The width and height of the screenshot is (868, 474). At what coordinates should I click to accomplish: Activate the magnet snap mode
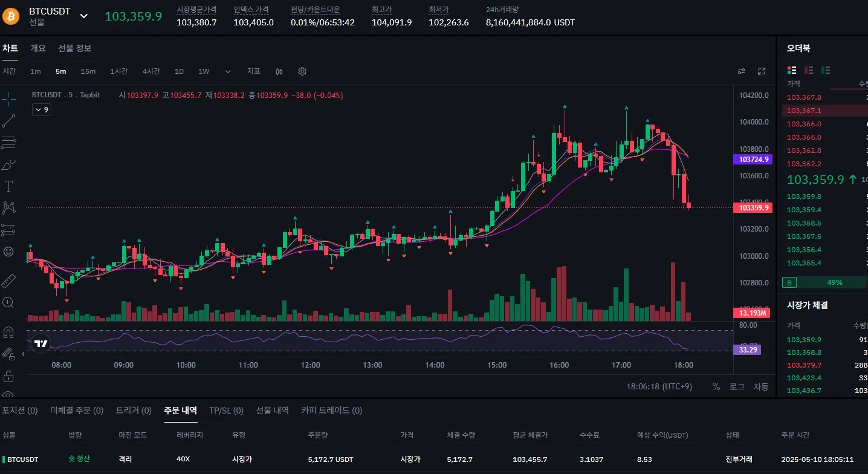(8, 333)
